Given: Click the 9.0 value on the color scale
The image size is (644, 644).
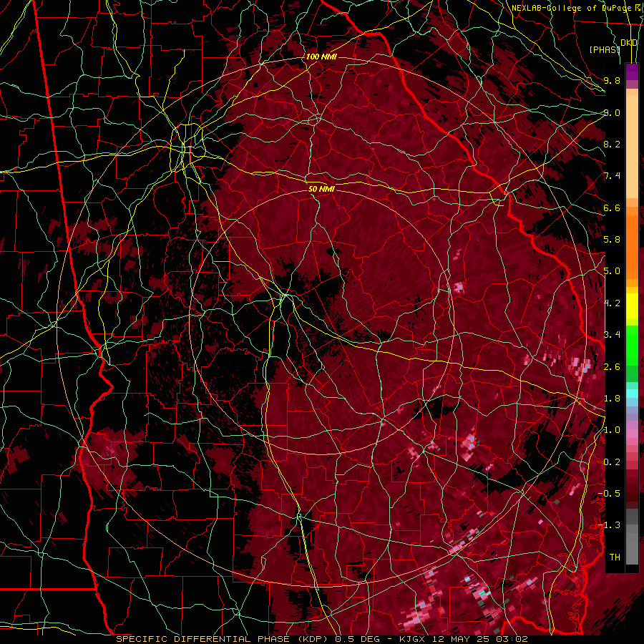Looking at the screenshot, I should (612, 112).
